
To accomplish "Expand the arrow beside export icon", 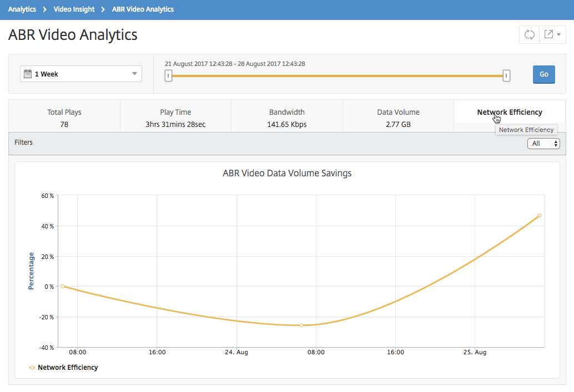I will 558,35.
